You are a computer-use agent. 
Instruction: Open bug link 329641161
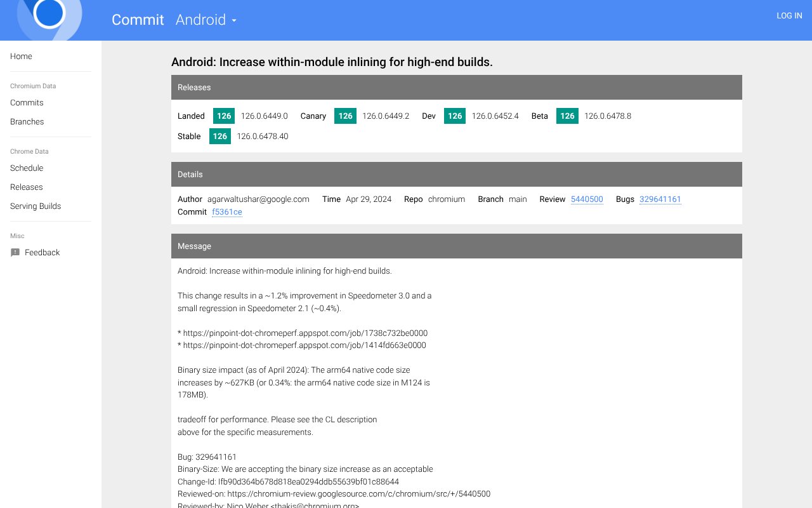coord(660,199)
